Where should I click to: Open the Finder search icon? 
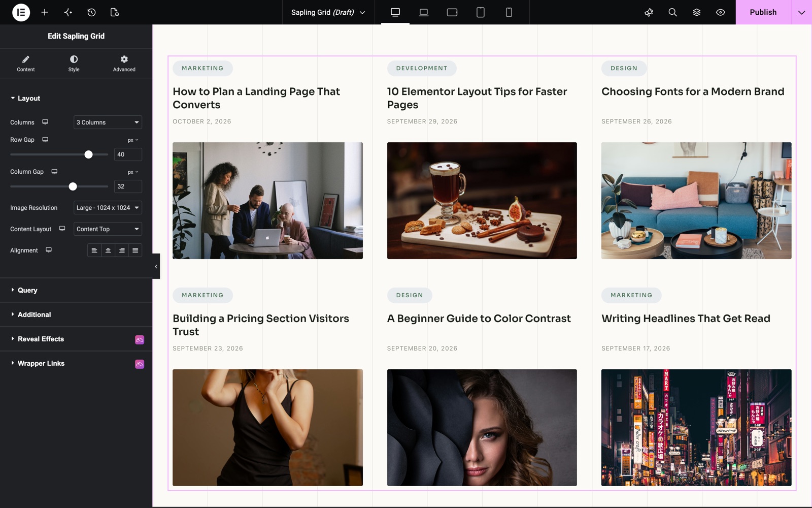(x=672, y=12)
